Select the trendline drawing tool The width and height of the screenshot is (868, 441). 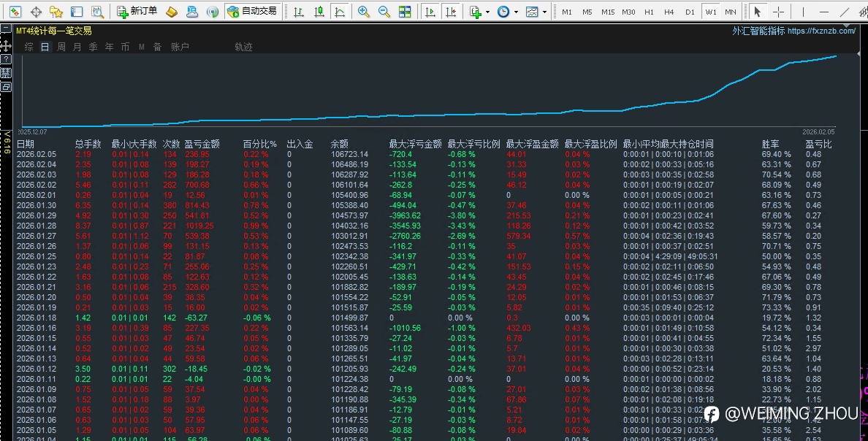(x=845, y=11)
